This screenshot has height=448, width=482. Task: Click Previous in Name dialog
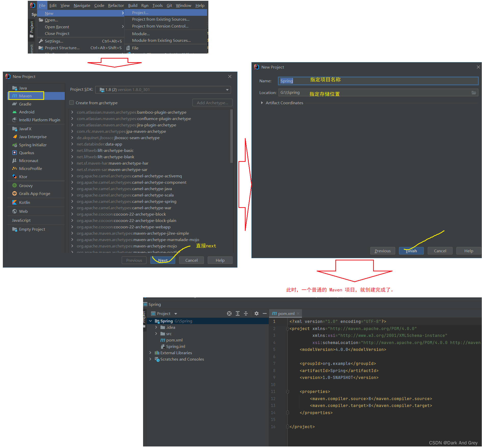point(383,251)
